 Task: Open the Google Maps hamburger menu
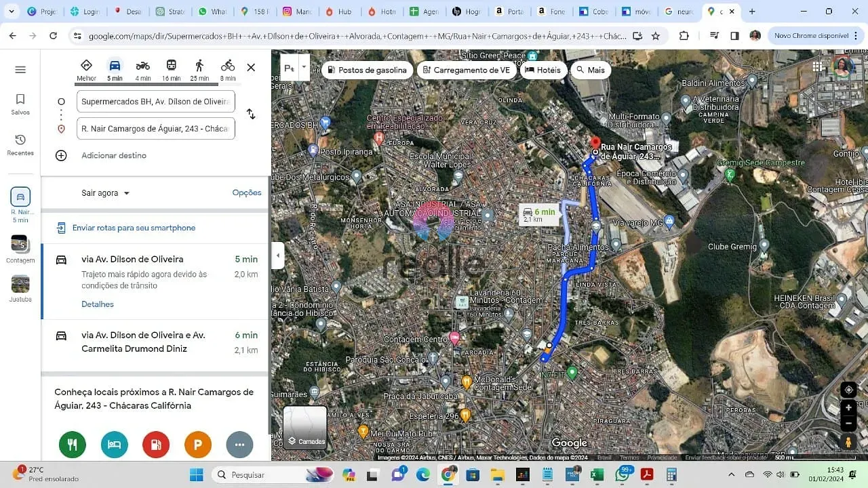20,69
